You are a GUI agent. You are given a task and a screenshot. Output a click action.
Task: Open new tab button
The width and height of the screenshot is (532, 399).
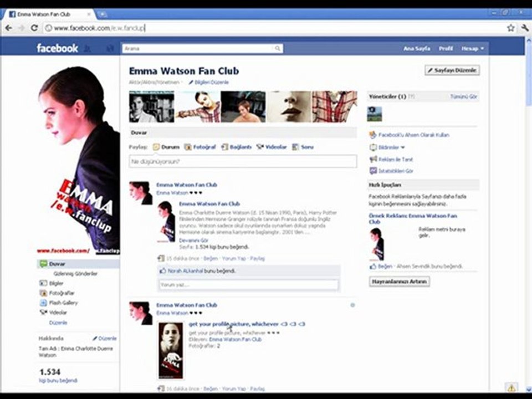[102, 14]
